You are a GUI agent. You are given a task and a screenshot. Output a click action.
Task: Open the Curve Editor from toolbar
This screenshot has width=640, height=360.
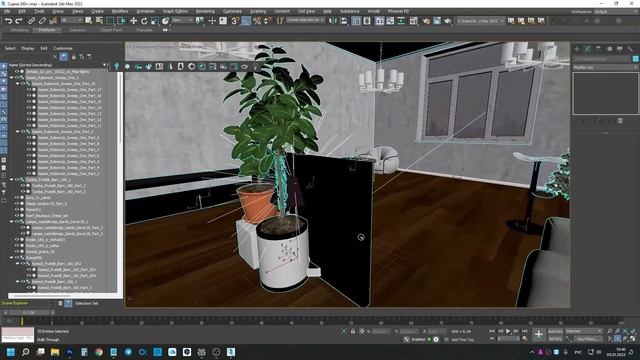390,20
